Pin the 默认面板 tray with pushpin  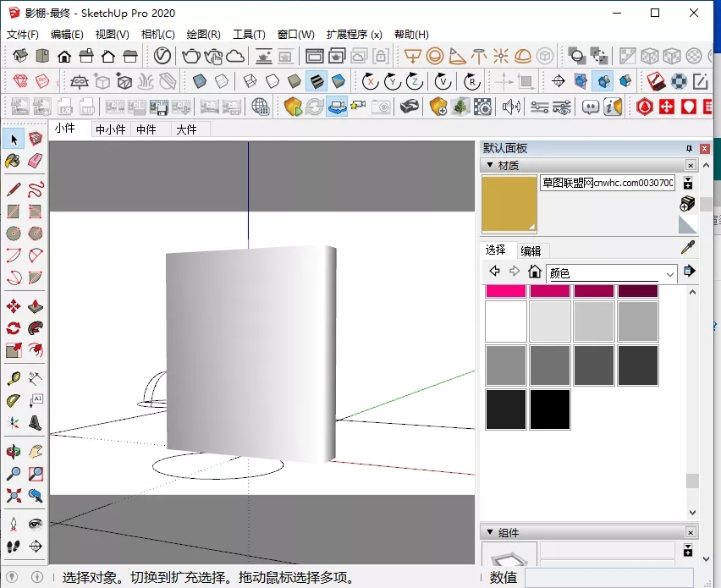tap(689, 148)
